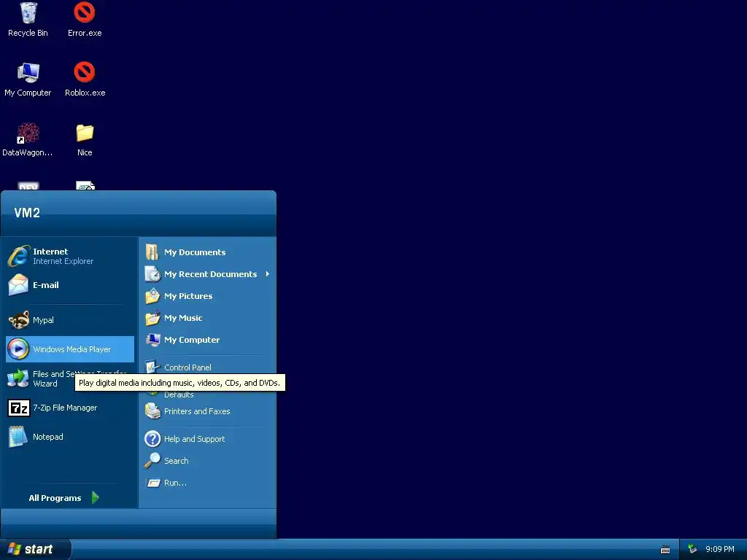Screen dimensions: 747x560
Task: Open the Run... dialog
Action: (x=207, y=483)
